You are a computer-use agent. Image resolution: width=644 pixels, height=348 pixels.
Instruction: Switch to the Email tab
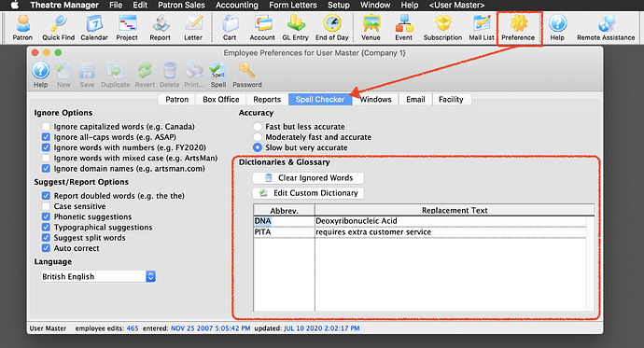(x=415, y=99)
